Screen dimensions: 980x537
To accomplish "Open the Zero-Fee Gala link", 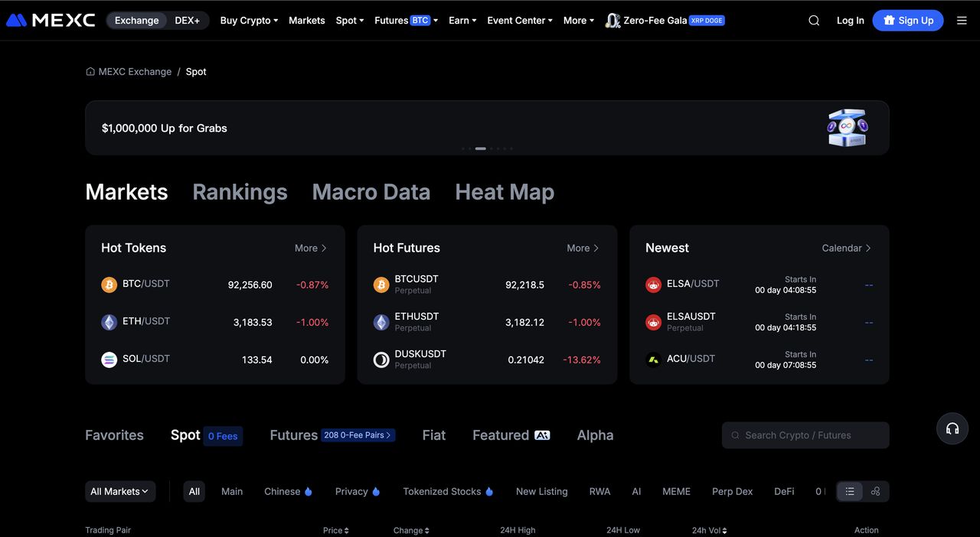I will coord(665,21).
